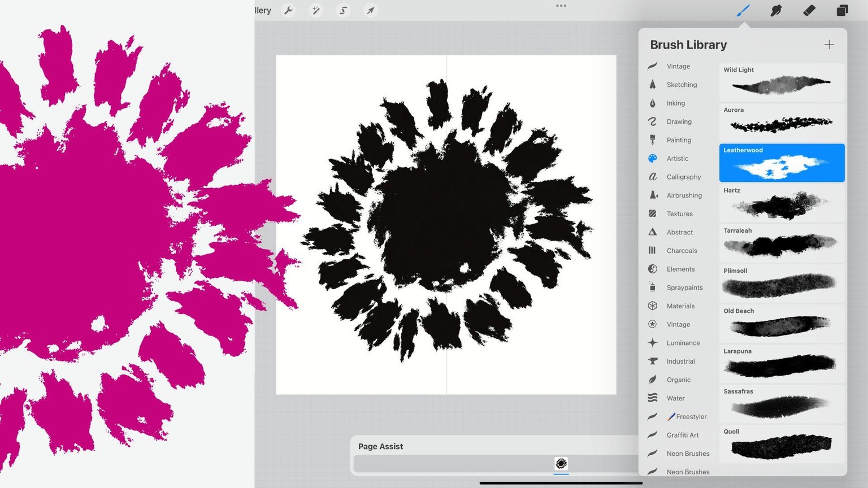Open the Actions wrench menu
Image resolution: width=868 pixels, height=488 pixels.
pyautogui.click(x=289, y=10)
